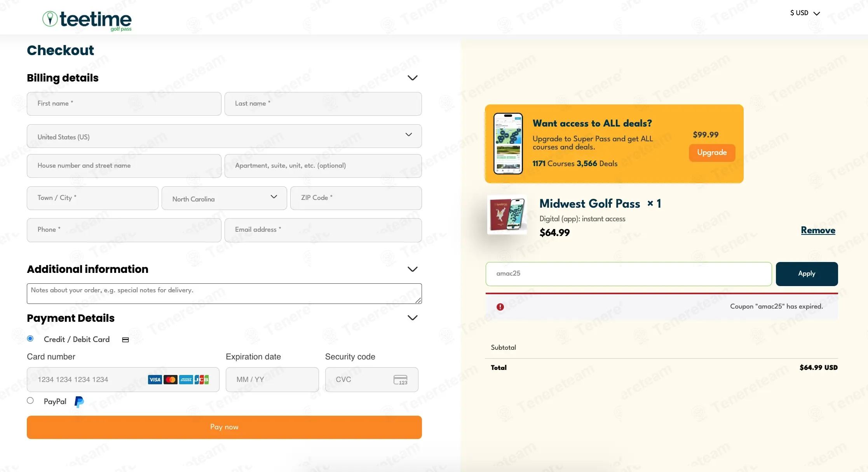This screenshot has height=472, width=868.
Task: Click the Checkout page heading
Action: tap(60, 50)
